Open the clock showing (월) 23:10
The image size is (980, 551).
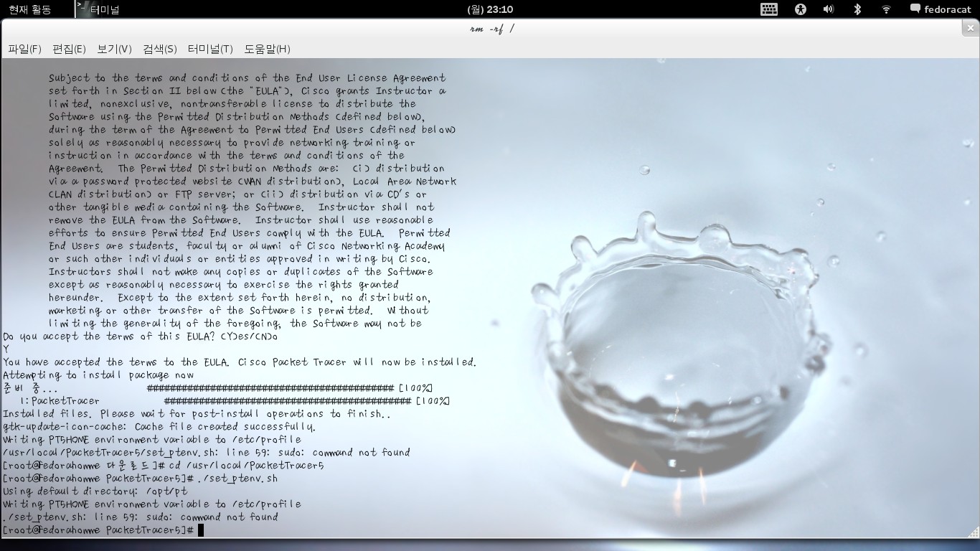[x=490, y=9]
